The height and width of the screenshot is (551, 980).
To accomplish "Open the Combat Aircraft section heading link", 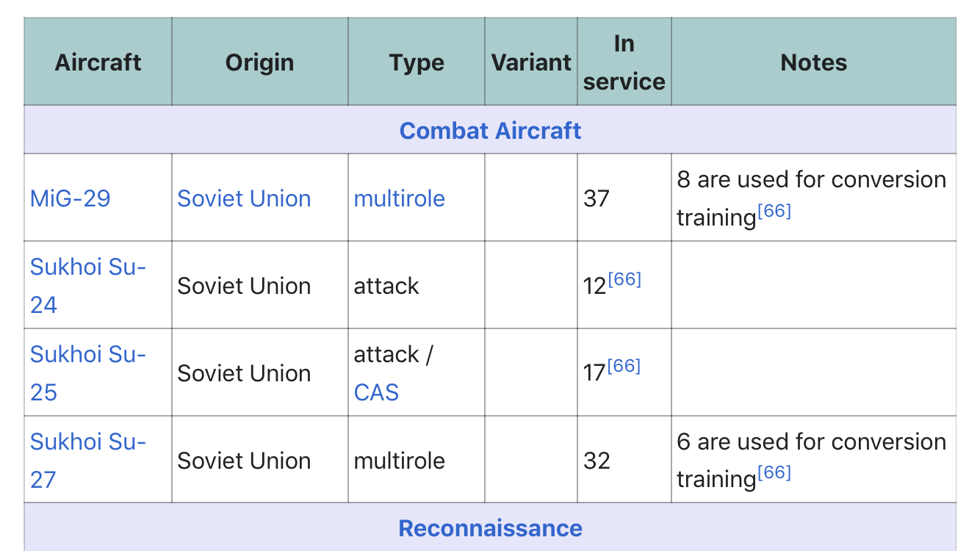I will pyautogui.click(x=490, y=131).
